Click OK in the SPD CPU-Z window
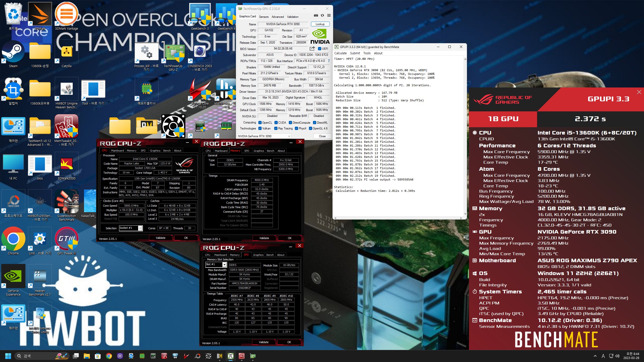The image size is (644, 362). click(289, 342)
